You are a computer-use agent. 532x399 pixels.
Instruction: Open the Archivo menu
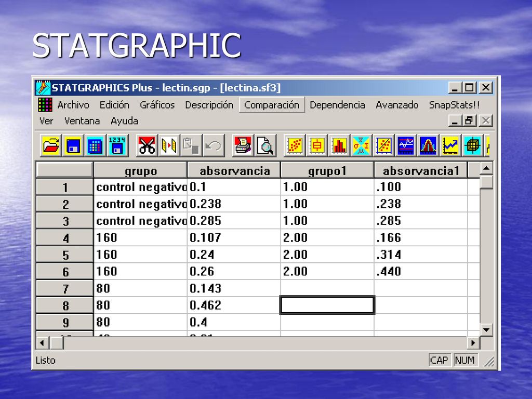pos(73,105)
